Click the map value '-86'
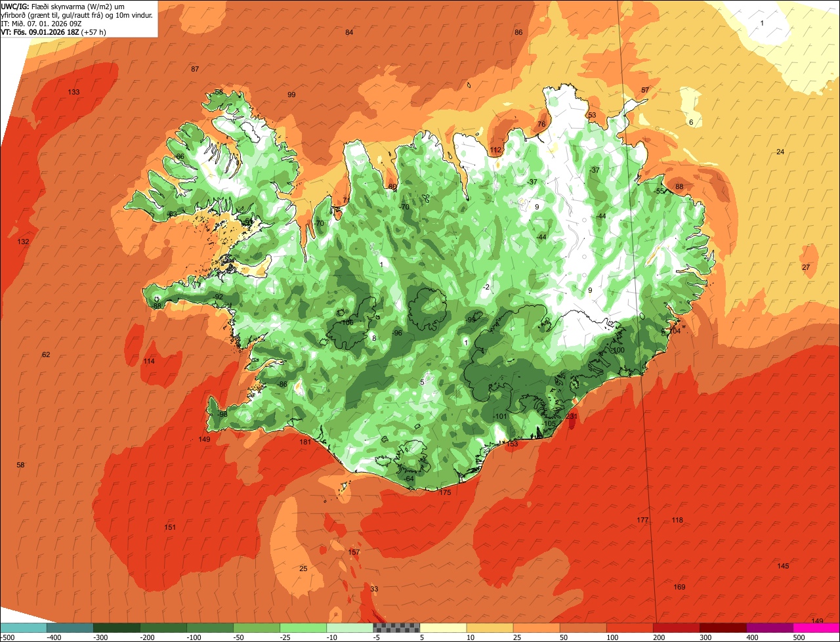This screenshot has height=642, width=840. coord(282,385)
